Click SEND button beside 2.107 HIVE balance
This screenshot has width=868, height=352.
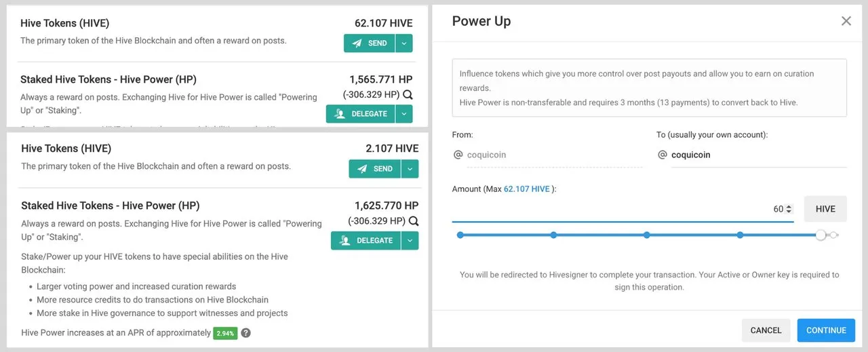(375, 169)
